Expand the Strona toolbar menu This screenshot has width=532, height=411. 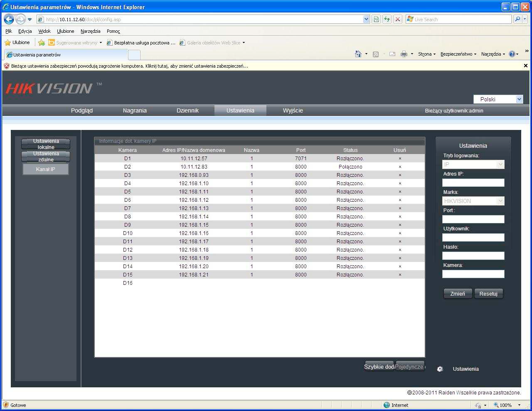(x=427, y=54)
